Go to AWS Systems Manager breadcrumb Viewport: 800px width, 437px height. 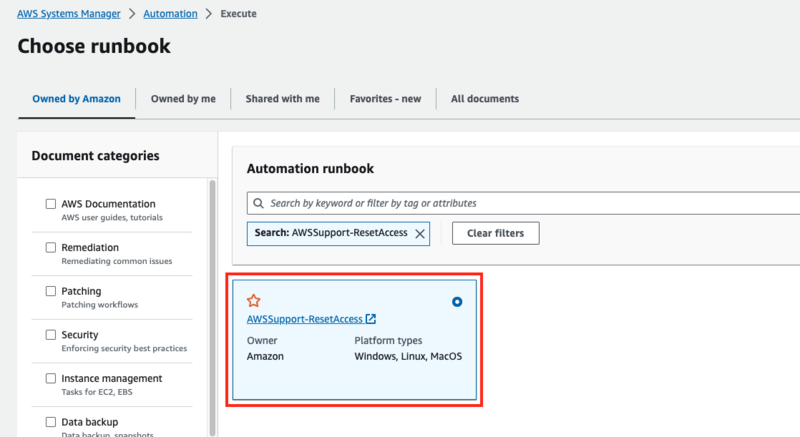(x=69, y=14)
